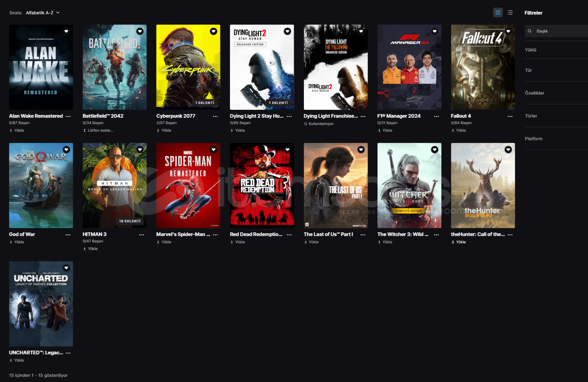Toggle favorite heart on Cyberpunk 2077
Screen dimensions: 588x382
pyautogui.click(x=214, y=31)
